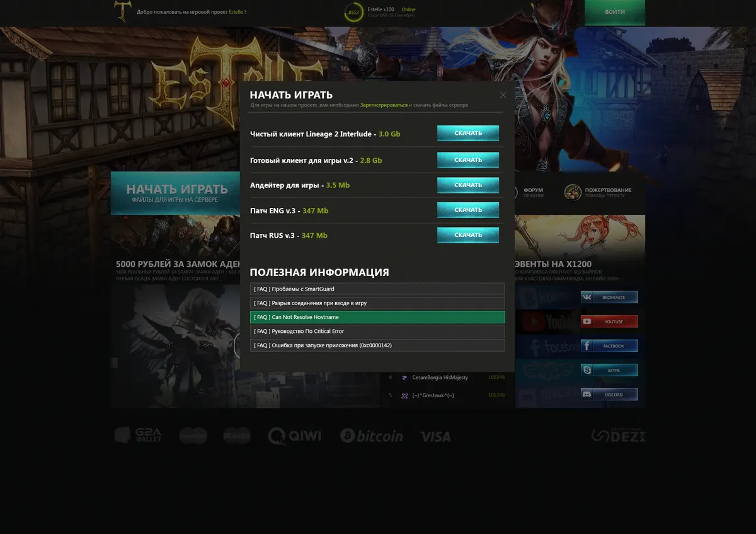The image size is (756, 534).
Task: Open the Facebook social button
Action: click(609, 346)
